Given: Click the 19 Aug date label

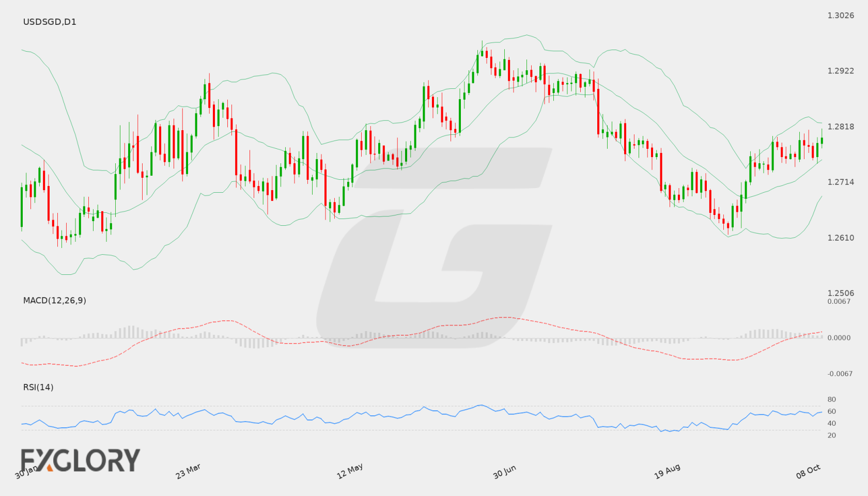Looking at the screenshot, I should (667, 471).
